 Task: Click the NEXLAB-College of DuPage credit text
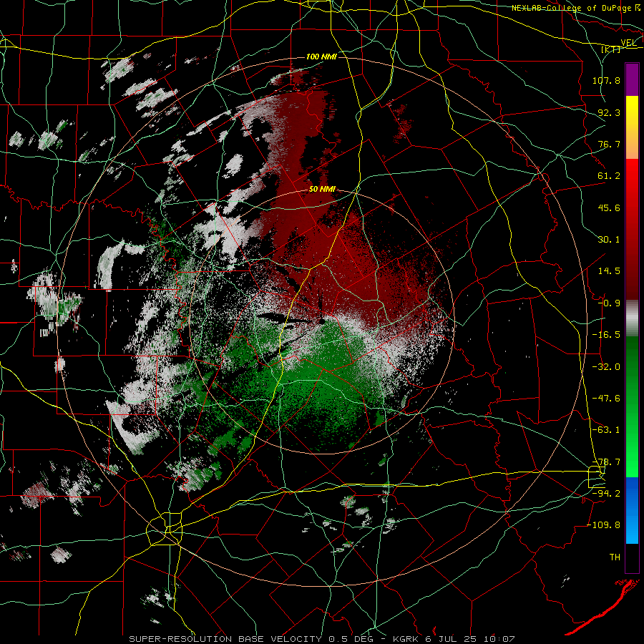(x=572, y=8)
